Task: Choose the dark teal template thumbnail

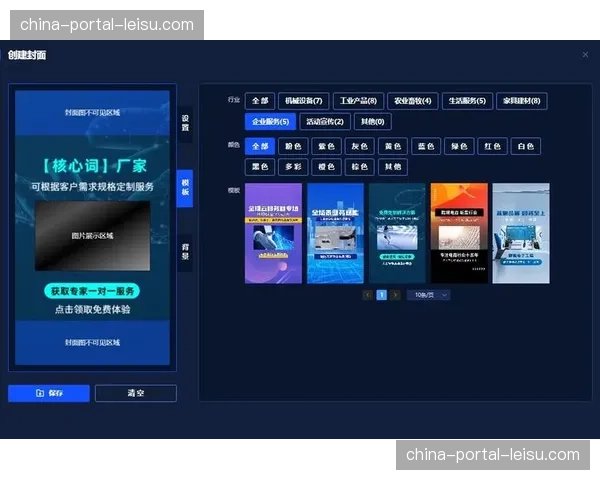Action: tap(397, 233)
